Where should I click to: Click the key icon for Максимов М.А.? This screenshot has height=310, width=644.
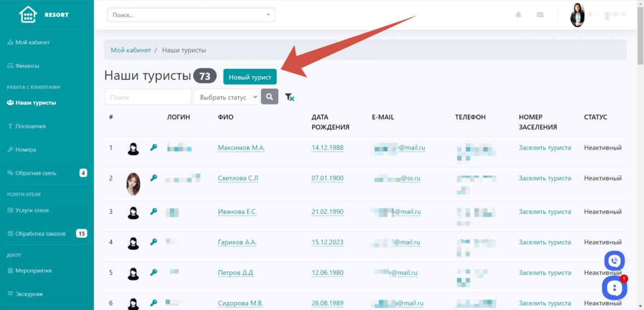click(x=154, y=148)
